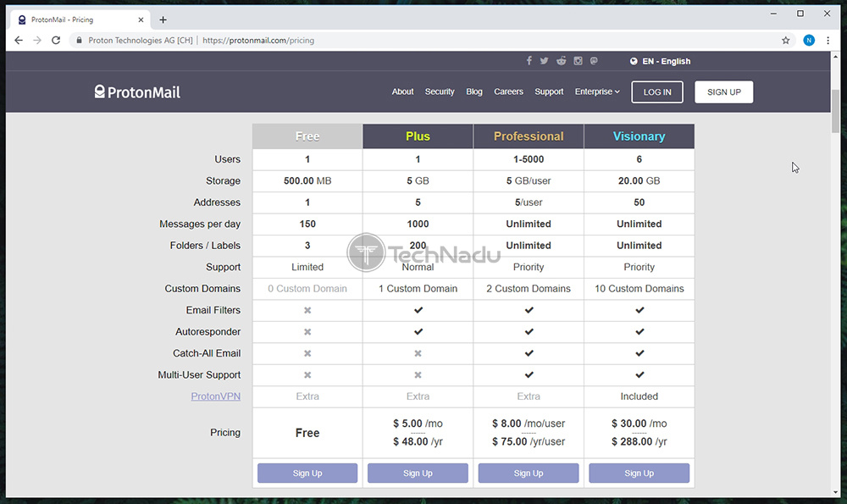The image size is (847, 504).
Task: Open the Security page
Action: click(439, 91)
